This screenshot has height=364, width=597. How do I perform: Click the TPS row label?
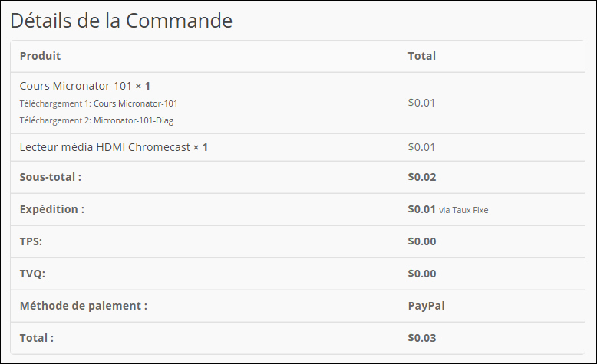[x=31, y=241]
